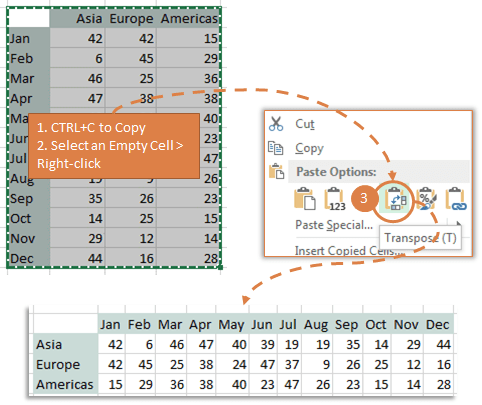Viewport: 482px width, 405px height.
Task: Click the Cut scissors icon
Action: click(276, 124)
